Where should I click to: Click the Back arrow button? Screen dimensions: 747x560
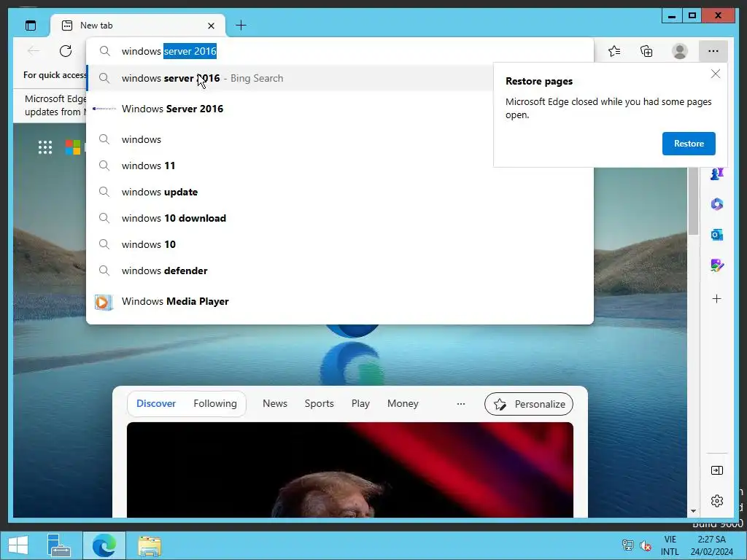[x=34, y=51]
